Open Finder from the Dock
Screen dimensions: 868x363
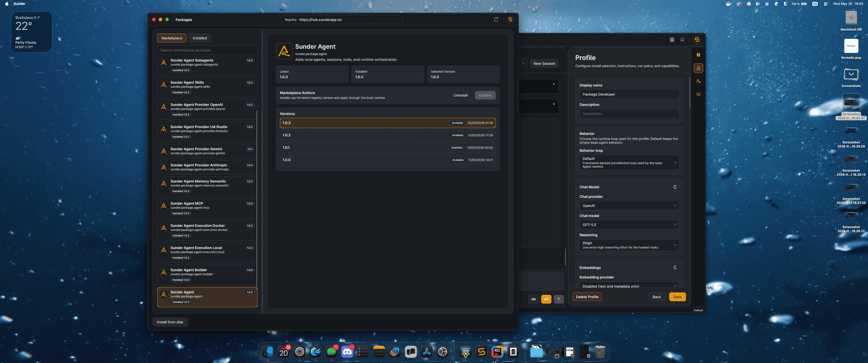click(x=268, y=352)
